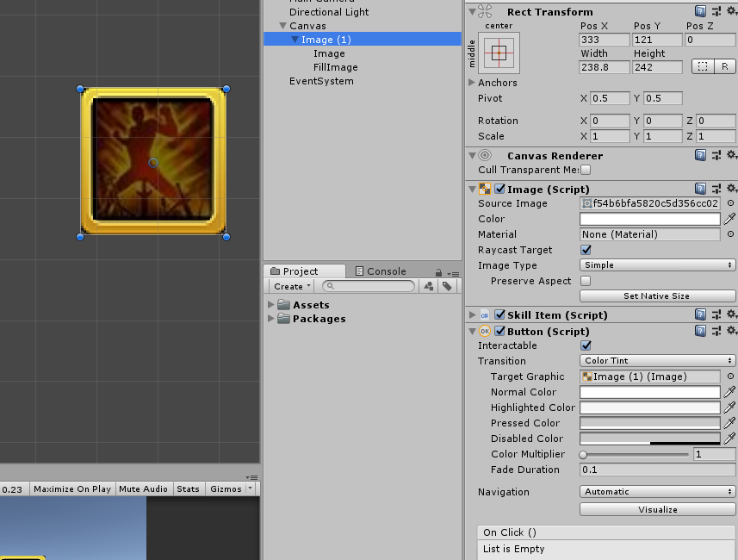Uncheck Interactable option
The width and height of the screenshot is (738, 560).
coord(586,345)
